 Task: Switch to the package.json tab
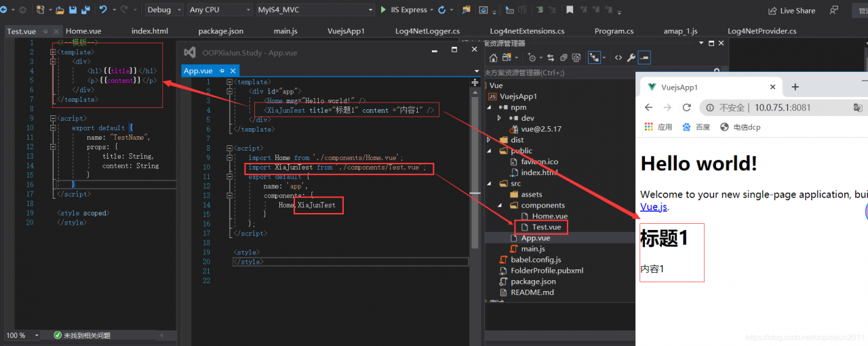click(220, 31)
